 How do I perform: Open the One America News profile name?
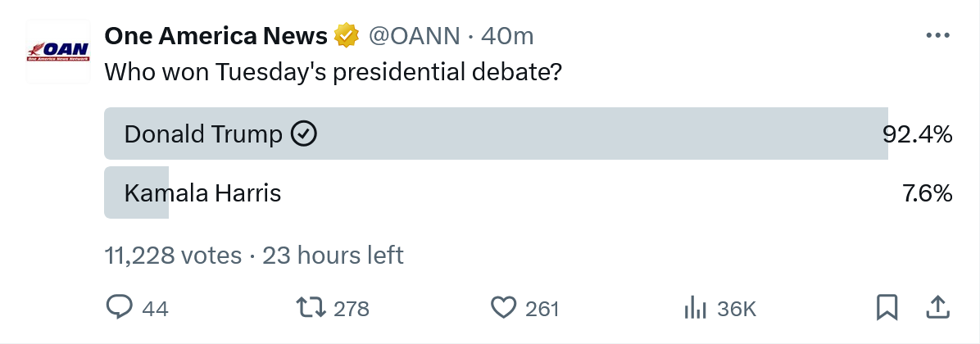(216, 36)
